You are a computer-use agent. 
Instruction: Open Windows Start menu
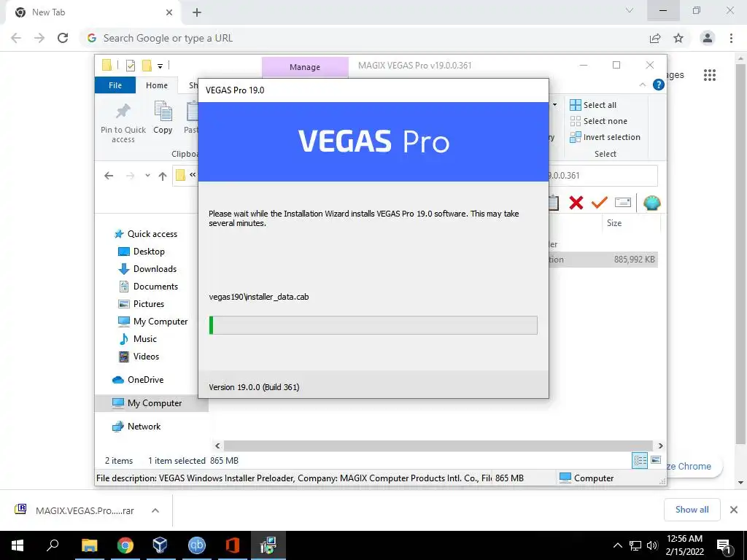click(x=18, y=545)
